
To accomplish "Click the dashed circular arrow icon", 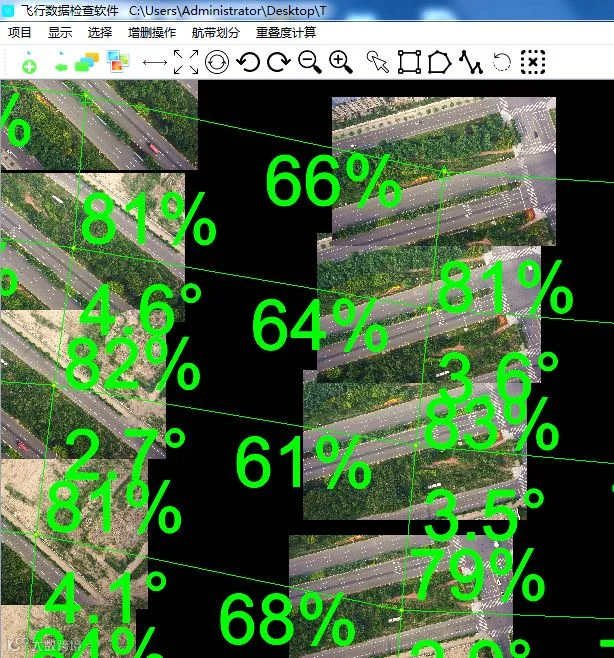I will 502,62.
